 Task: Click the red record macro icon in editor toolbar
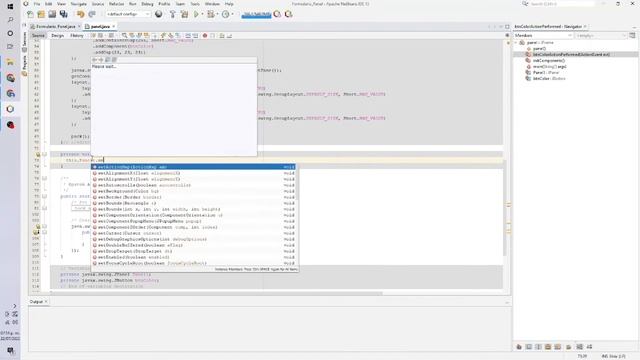coord(205,36)
